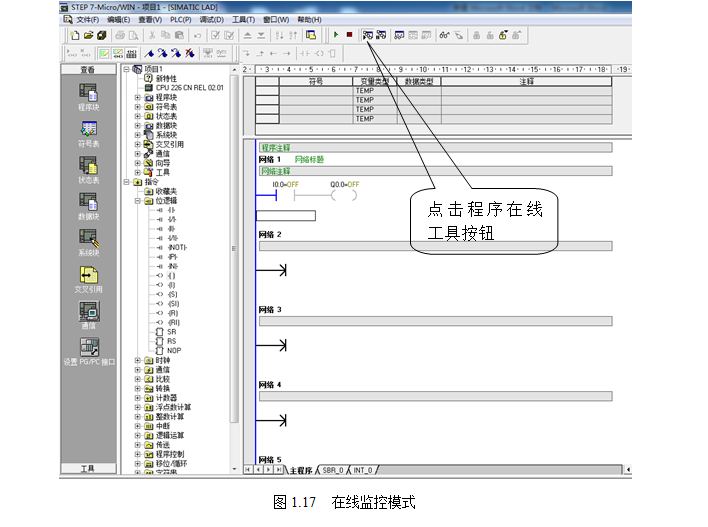Click the 符号 column header in variable table
This screenshot has width=708, height=527.
[316, 81]
